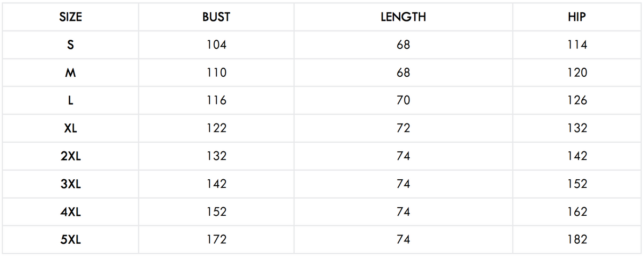Select the BUST column header
Viewport: 644px width, 256px height.
point(216,17)
